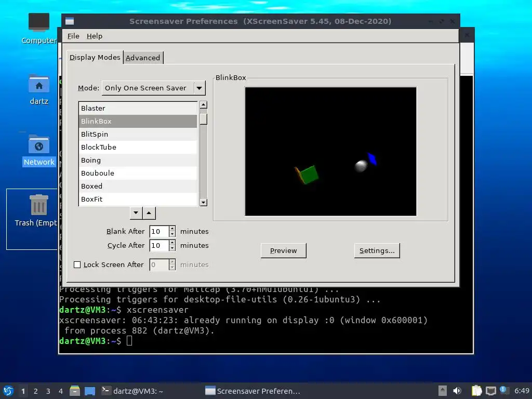Decrease the Blank After minutes value
The width and height of the screenshot is (532, 399).
tap(172, 234)
